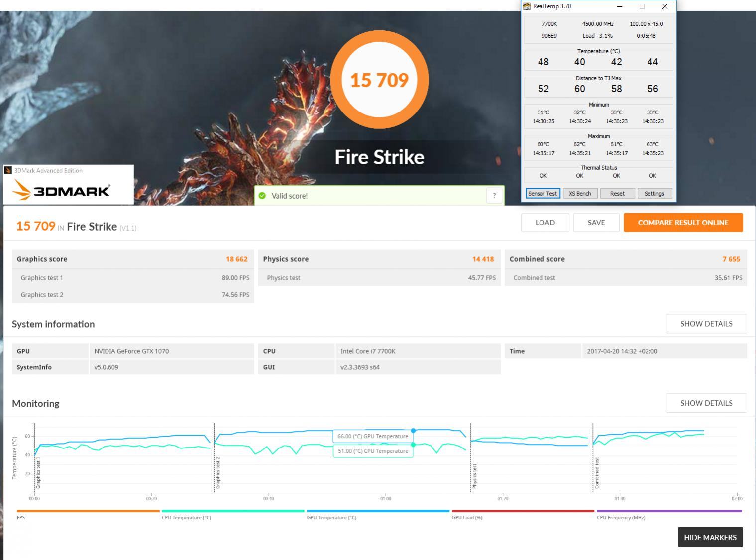Click the Combined test marker line

[x=593, y=458]
